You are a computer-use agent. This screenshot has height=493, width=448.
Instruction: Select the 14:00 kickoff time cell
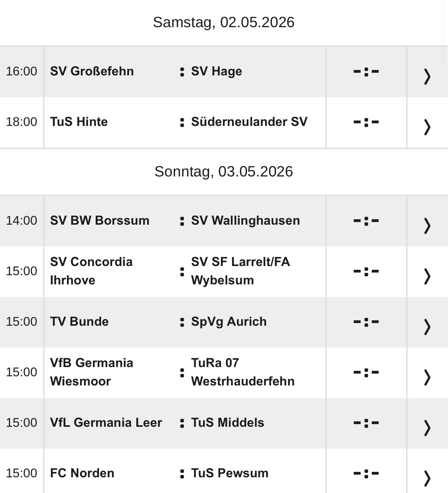tap(21, 220)
